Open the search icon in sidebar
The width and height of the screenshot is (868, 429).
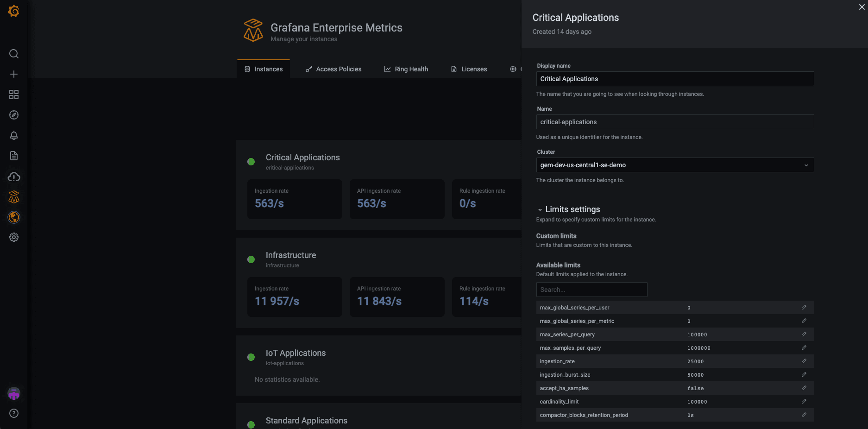click(x=14, y=54)
